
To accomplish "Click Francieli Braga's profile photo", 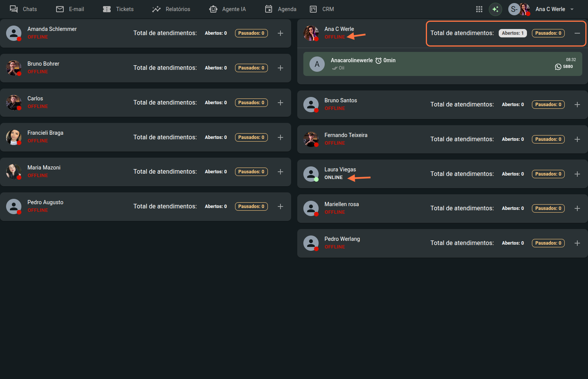I will (x=14, y=137).
